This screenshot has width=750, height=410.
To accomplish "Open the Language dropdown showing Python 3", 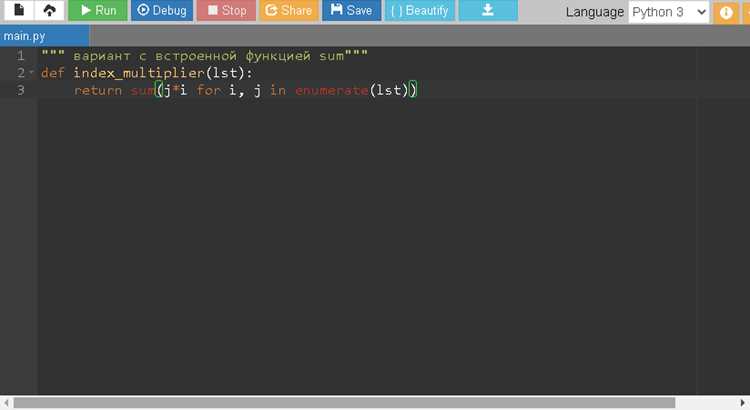I will (668, 12).
